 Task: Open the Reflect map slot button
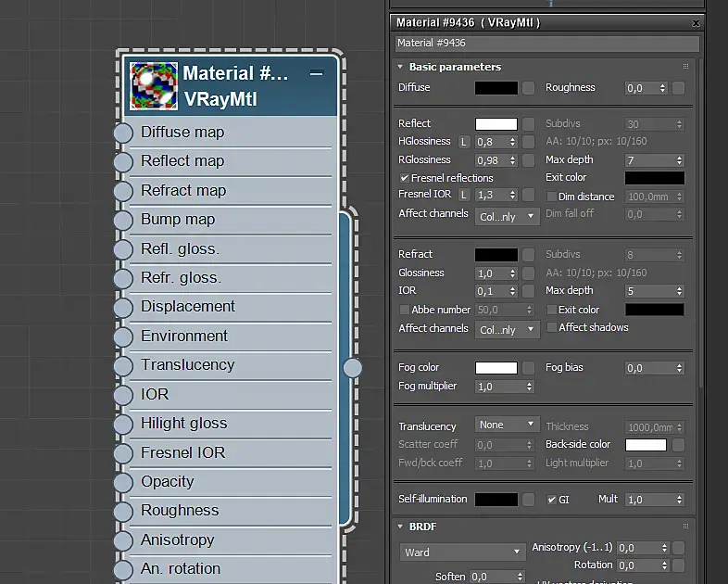[528, 124]
